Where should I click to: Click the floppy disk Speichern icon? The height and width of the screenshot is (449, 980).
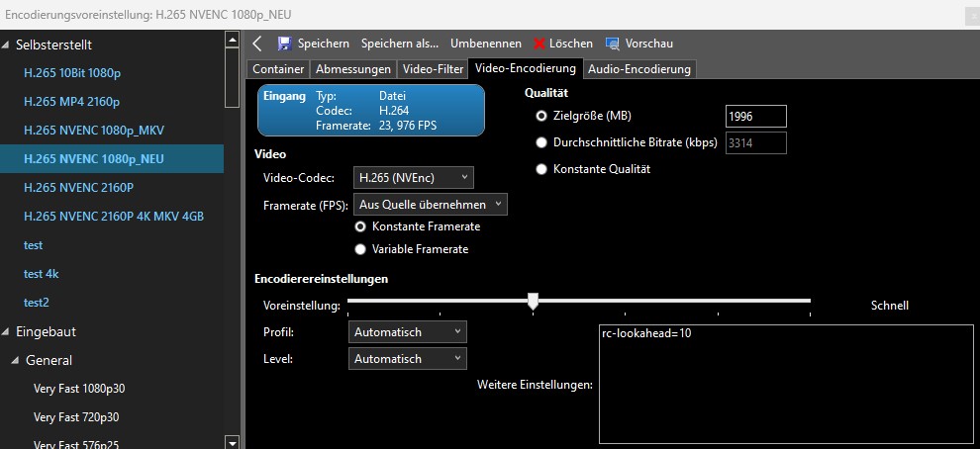tap(284, 44)
